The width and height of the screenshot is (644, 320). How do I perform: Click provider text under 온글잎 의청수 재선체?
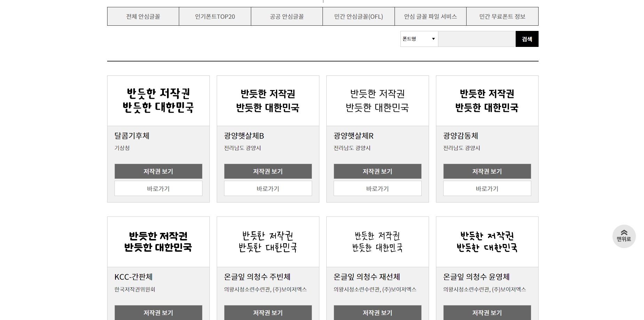[x=375, y=289]
